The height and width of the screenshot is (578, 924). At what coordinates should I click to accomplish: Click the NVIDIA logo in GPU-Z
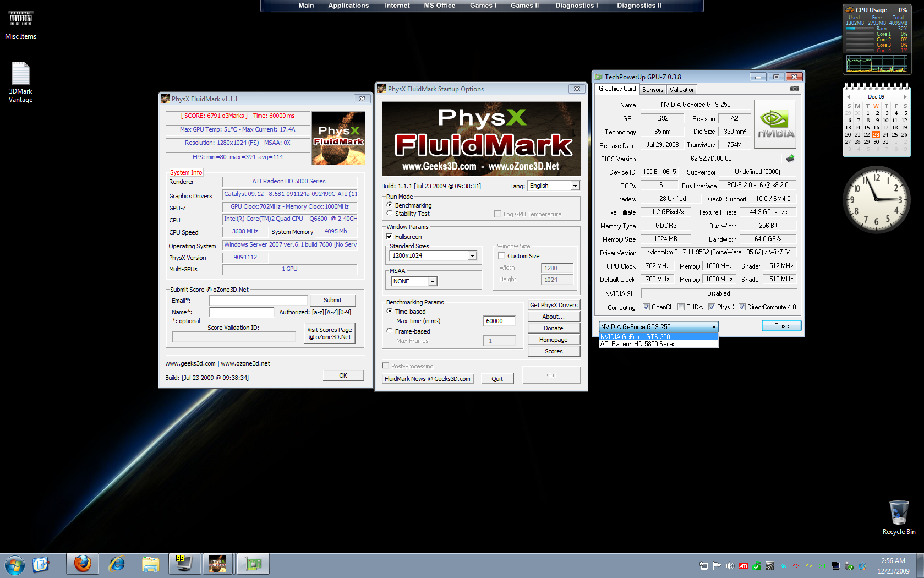click(x=775, y=124)
